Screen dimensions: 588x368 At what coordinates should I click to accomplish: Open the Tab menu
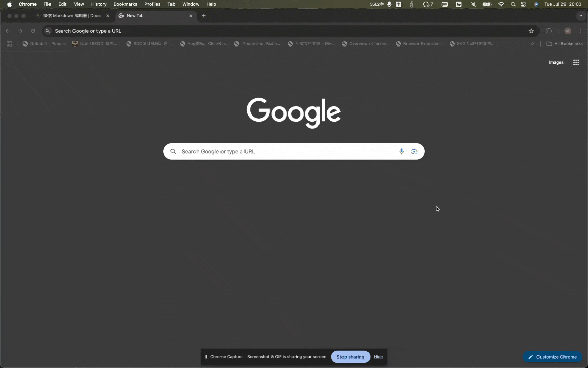click(x=171, y=4)
